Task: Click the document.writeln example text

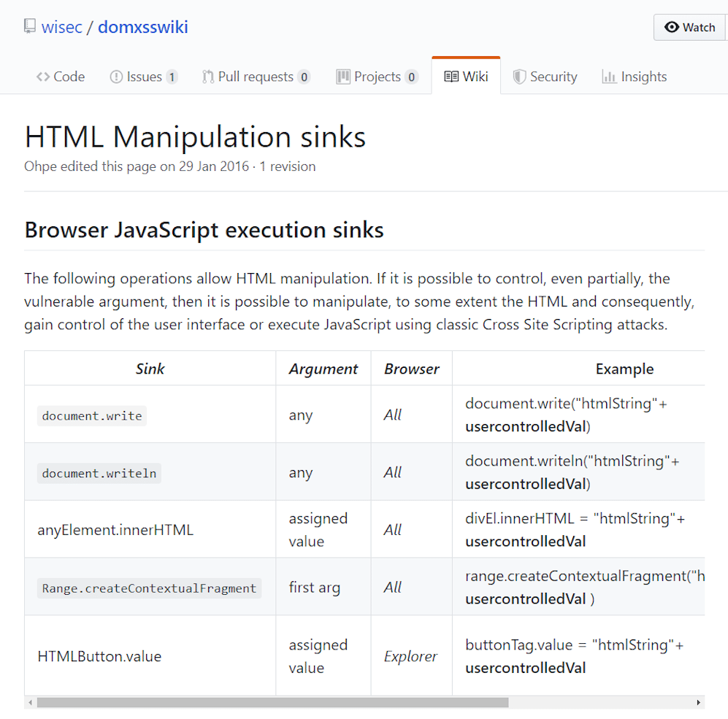Action: [572, 472]
